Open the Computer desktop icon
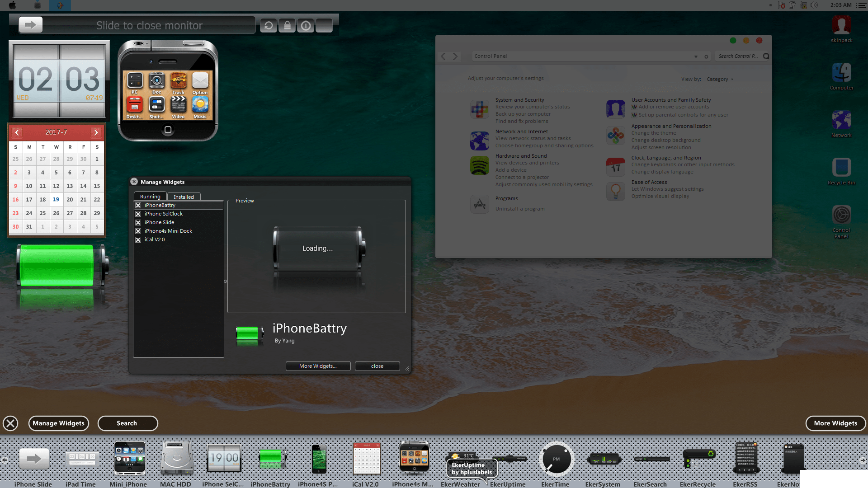This screenshot has height=488, width=868. [841, 76]
